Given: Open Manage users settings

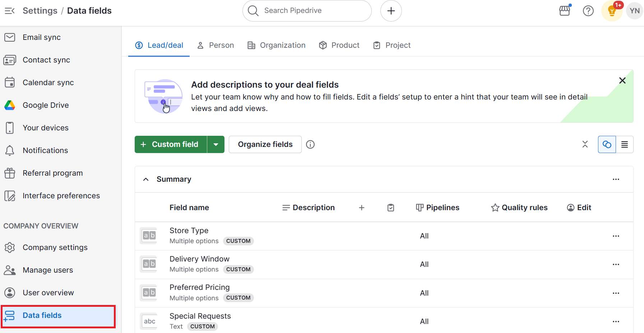Looking at the screenshot, I should pyautogui.click(x=48, y=270).
